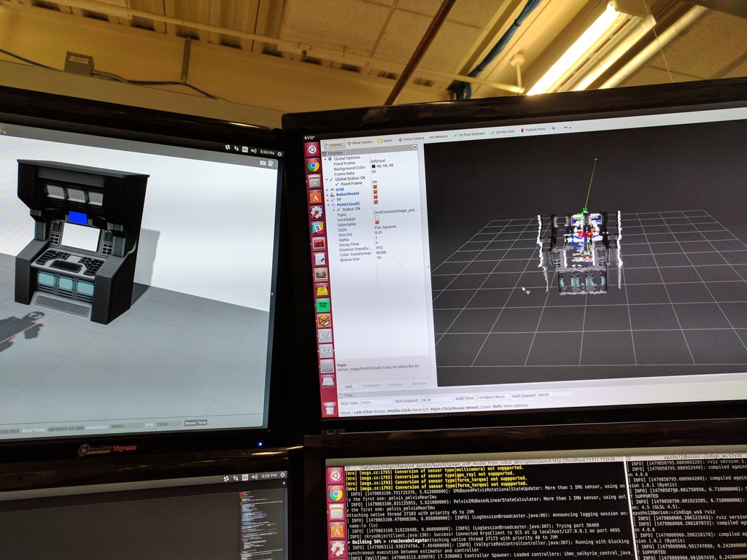Click Gazebo's screenshot camera icon
This screenshot has width=747, height=560.
(x=263, y=163)
